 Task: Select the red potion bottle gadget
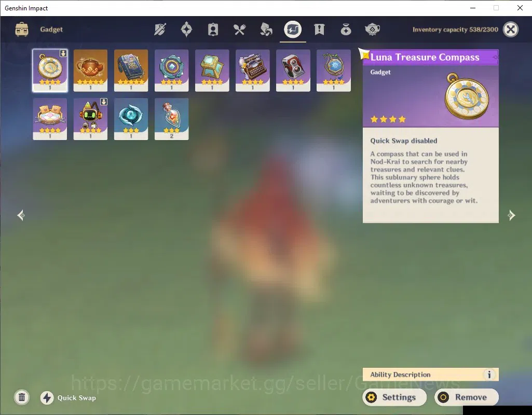pyautogui.click(x=171, y=119)
